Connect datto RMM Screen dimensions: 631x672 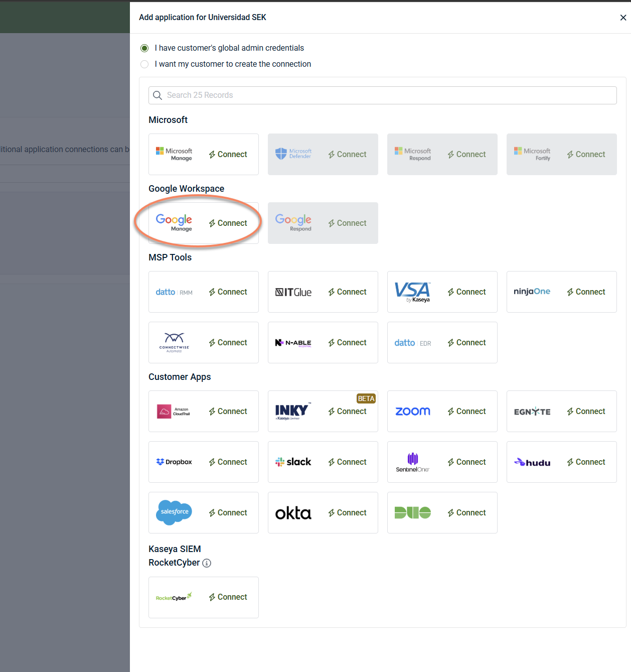(228, 292)
